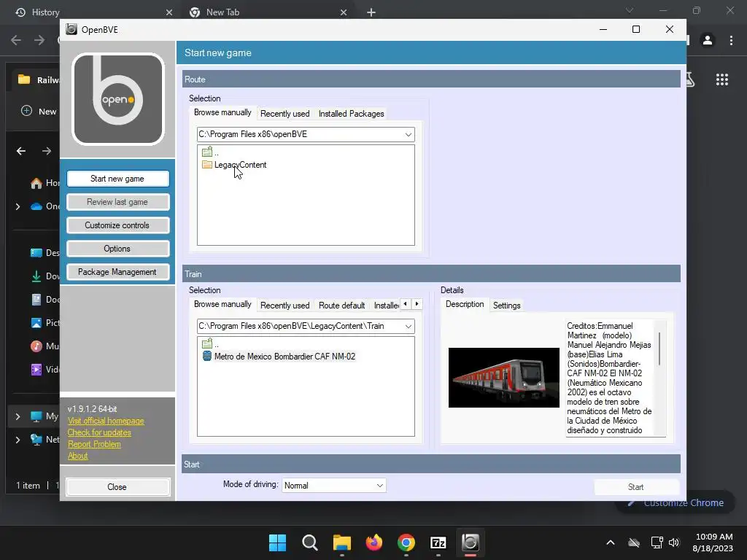Click Review last game button
The width and height of the screenshot is (747, 560).
click(117, 202)
